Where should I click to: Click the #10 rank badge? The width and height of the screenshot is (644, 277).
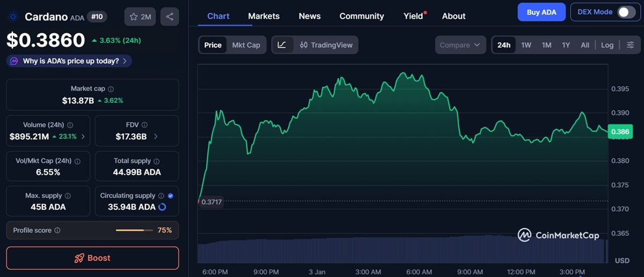tap(97, 17)
